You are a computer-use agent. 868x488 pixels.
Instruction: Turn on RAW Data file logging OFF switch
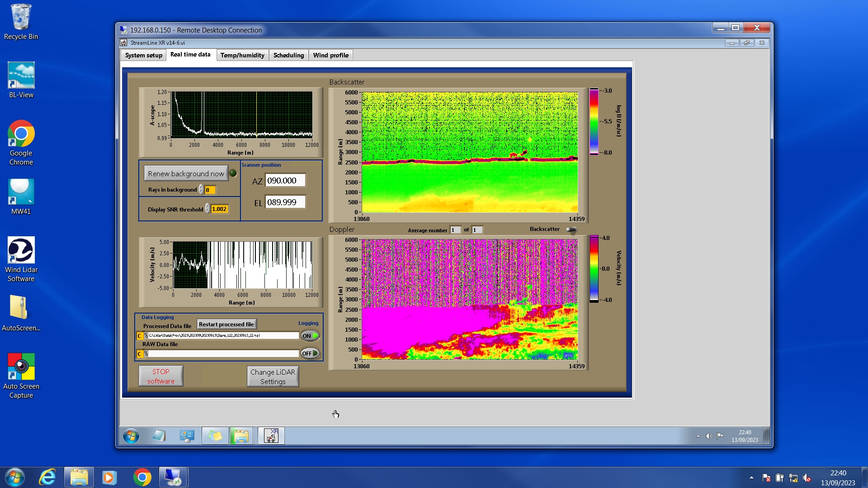pyautogui.click(x=310, y=353)
